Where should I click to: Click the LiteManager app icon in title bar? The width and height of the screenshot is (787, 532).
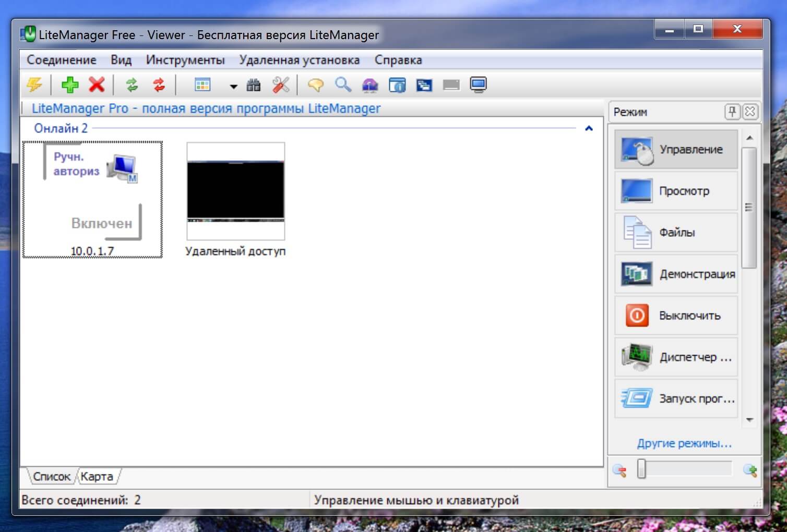point(28,34)
